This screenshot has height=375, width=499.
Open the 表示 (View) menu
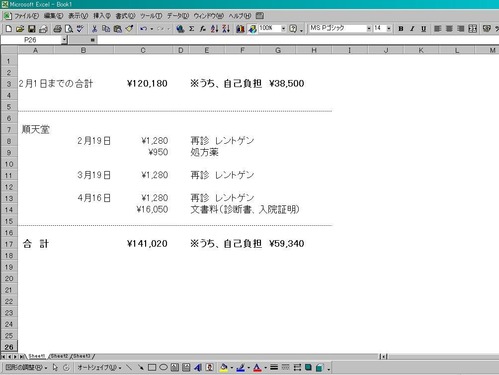pos(78,16)
